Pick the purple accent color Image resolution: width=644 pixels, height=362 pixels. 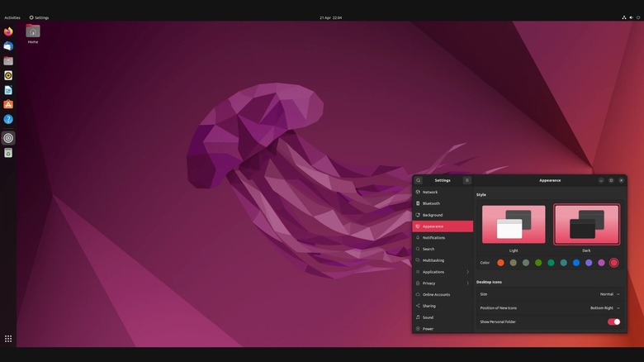pyautogui.click(x=589, y=263)
